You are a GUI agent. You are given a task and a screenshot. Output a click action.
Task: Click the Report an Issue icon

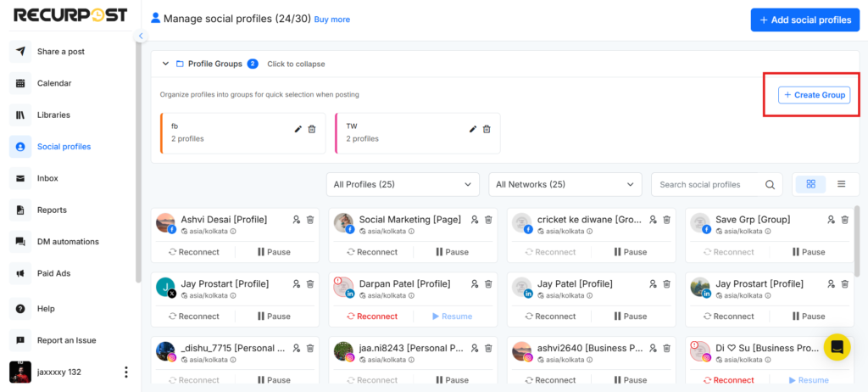tap(20, 340)
